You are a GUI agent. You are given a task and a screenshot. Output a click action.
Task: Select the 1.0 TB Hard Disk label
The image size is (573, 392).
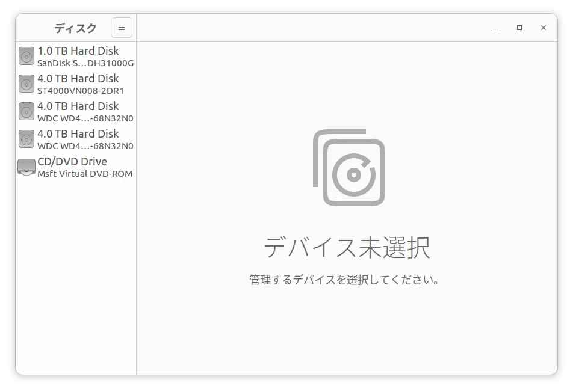click(78, 51)
